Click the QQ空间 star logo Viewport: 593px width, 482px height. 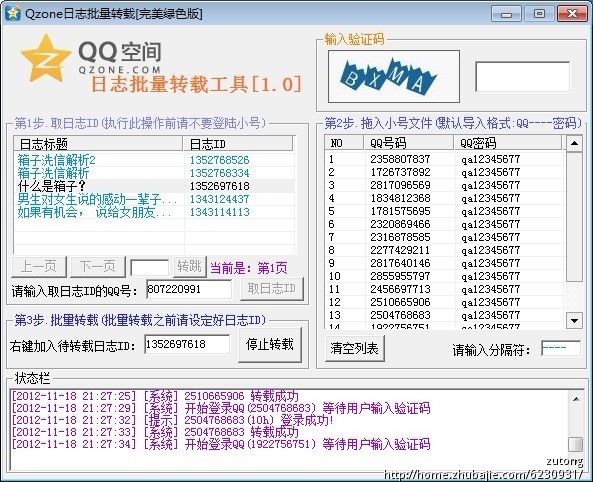46,58
